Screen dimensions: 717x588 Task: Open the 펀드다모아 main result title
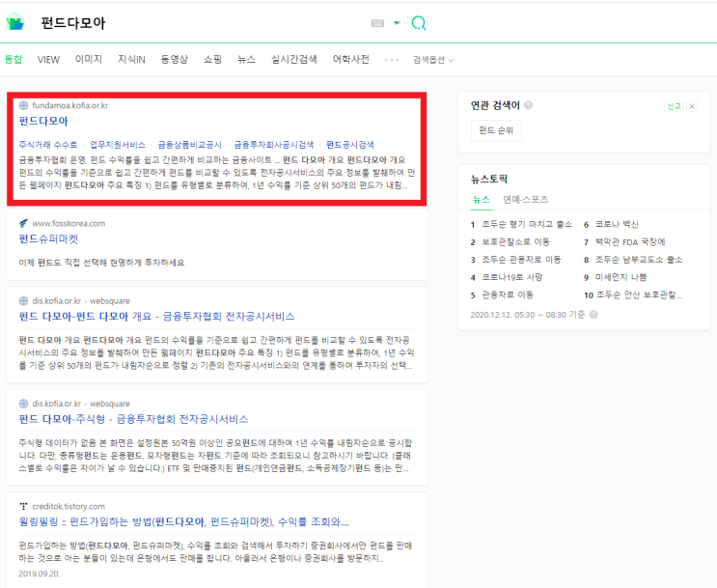tap(43, 122)
